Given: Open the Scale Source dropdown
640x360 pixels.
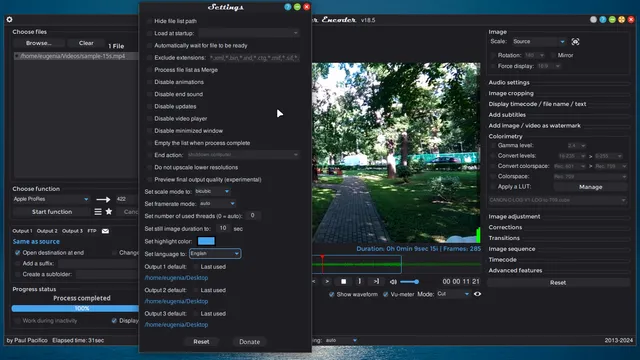Looking at the screenshot, I should pos(539,42).
